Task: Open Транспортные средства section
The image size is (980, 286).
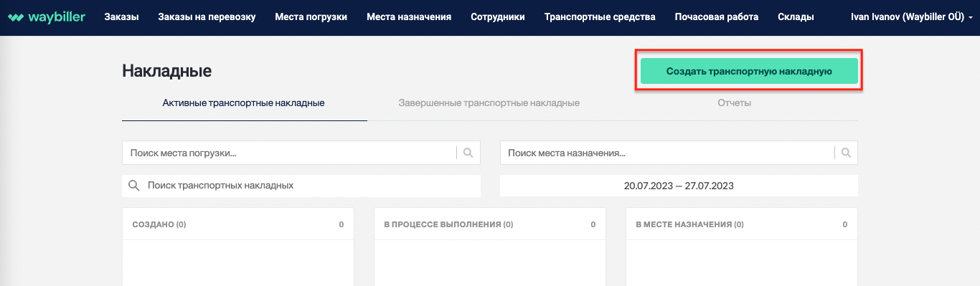Action: (600, 17)
